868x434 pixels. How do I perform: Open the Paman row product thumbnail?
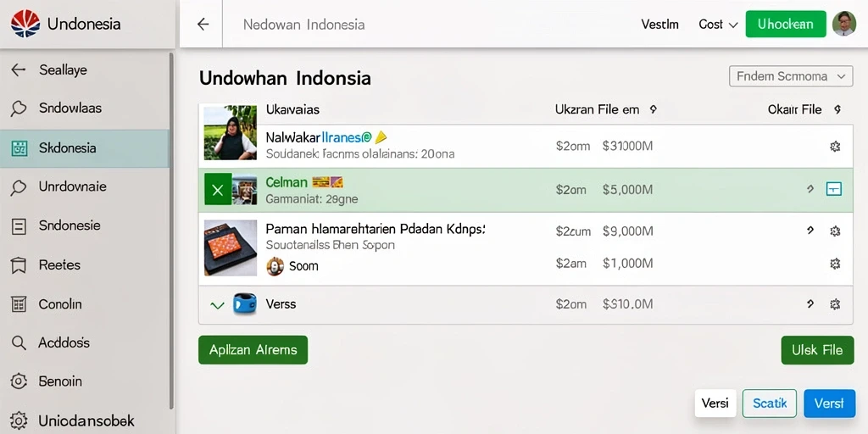231,248
